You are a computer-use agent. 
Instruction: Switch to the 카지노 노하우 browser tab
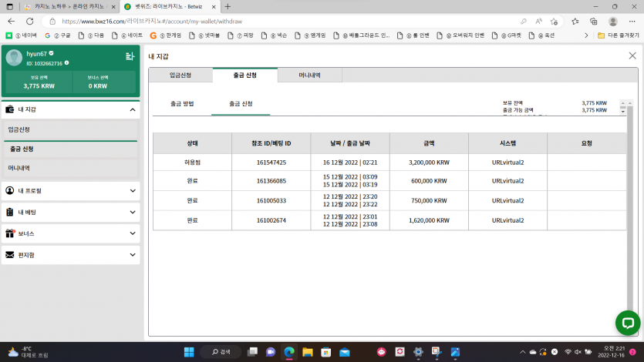coord(70,7)
